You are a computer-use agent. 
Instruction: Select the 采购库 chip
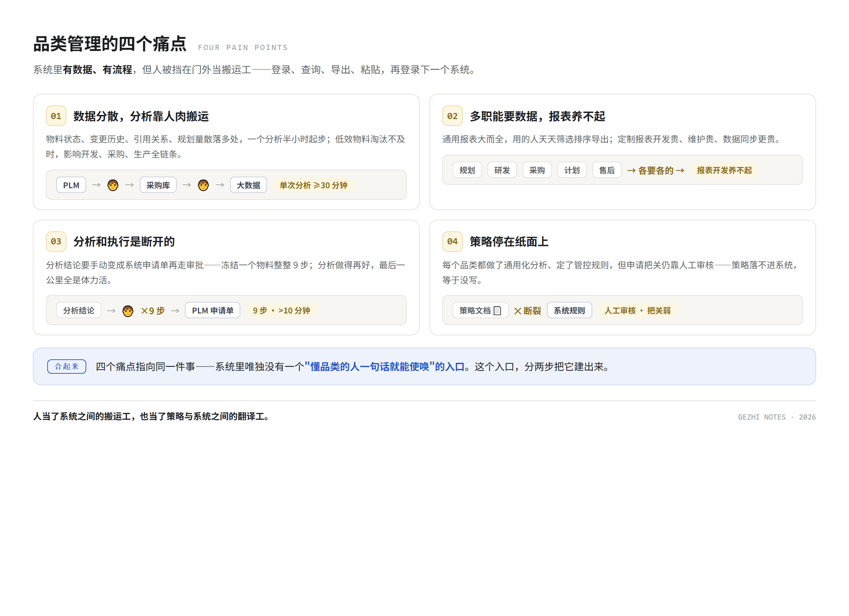tap(158, 185)
